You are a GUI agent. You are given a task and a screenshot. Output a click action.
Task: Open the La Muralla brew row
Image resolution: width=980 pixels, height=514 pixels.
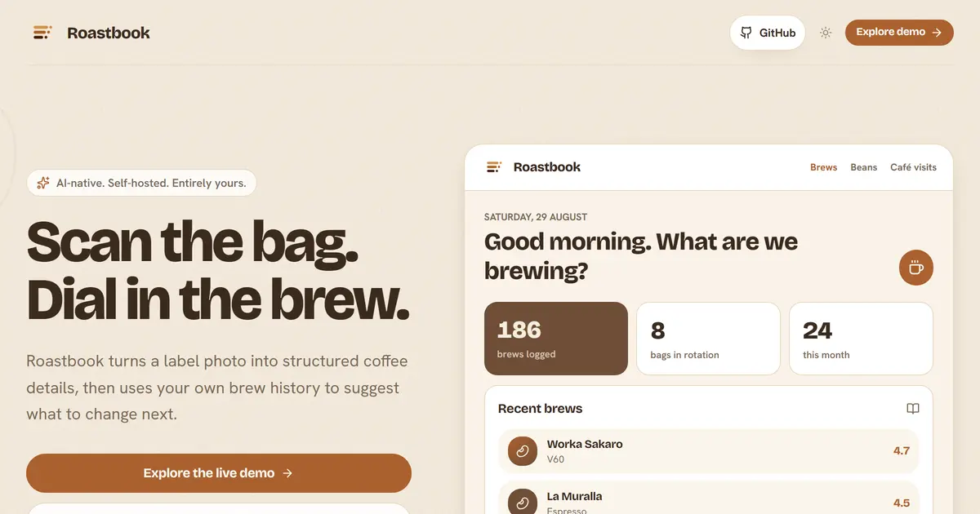coord(708,498)
